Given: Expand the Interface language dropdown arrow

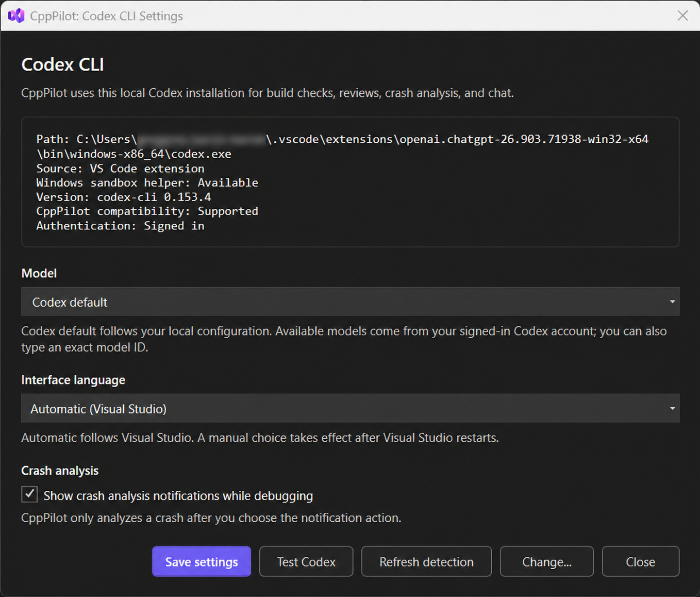Looking at the screenshot, I should click(672, 408).
